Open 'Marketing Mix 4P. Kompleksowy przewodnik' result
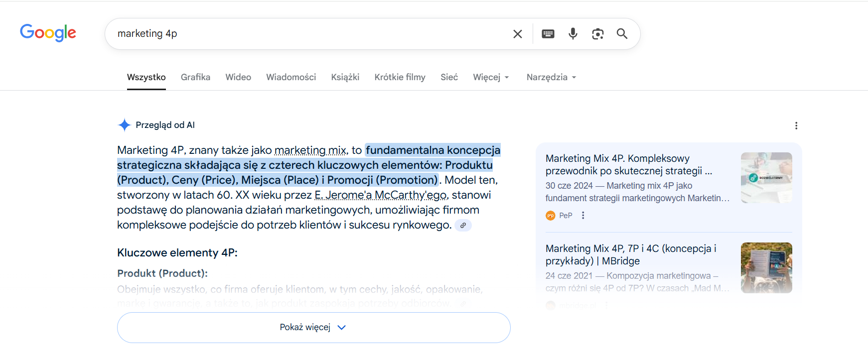Screen dimensions: 868x355 click(x=629, y=164)
